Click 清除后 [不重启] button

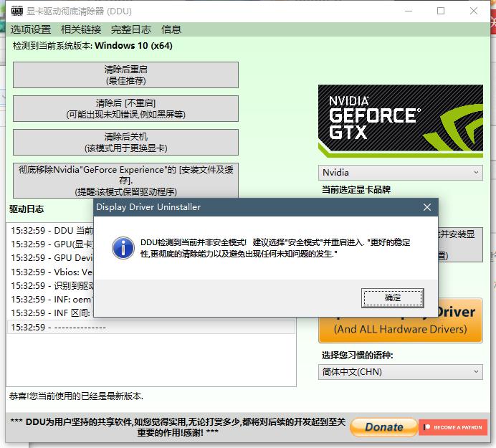pos(125,108)
